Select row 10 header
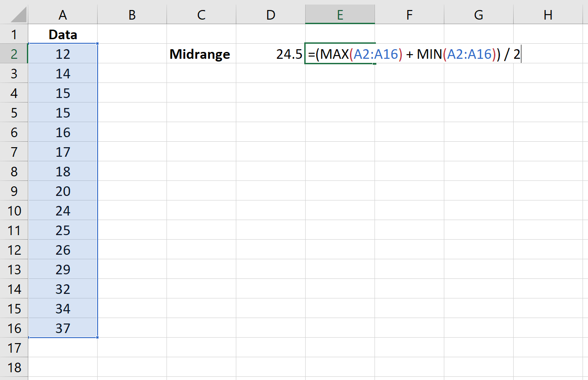 [x=14, y=211]
